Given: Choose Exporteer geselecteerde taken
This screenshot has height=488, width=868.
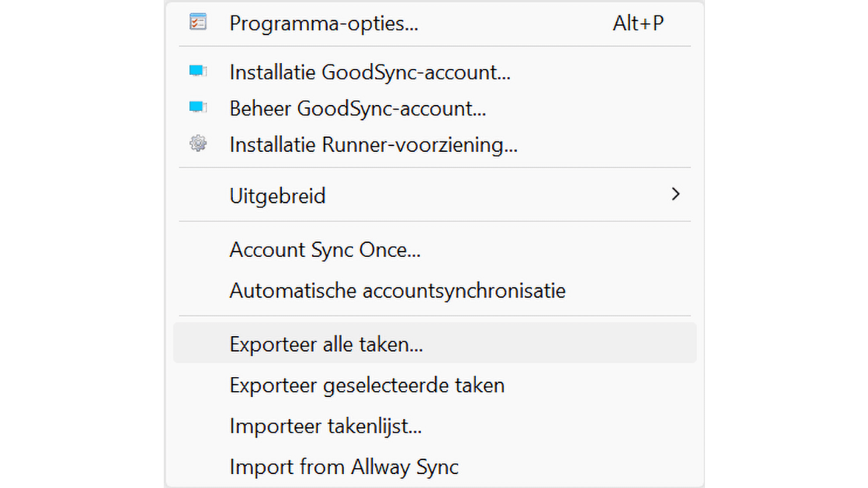Looking at the screenshot, I should click(366, 385).
